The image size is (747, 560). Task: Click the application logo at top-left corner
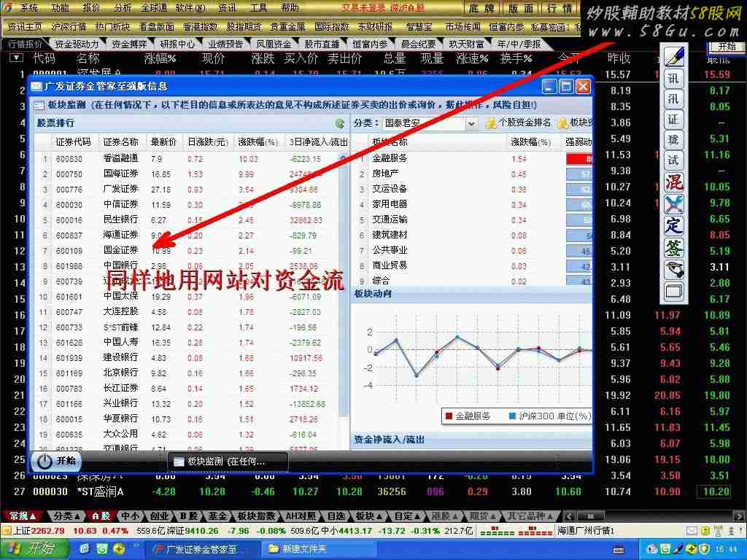pos(9,7)
